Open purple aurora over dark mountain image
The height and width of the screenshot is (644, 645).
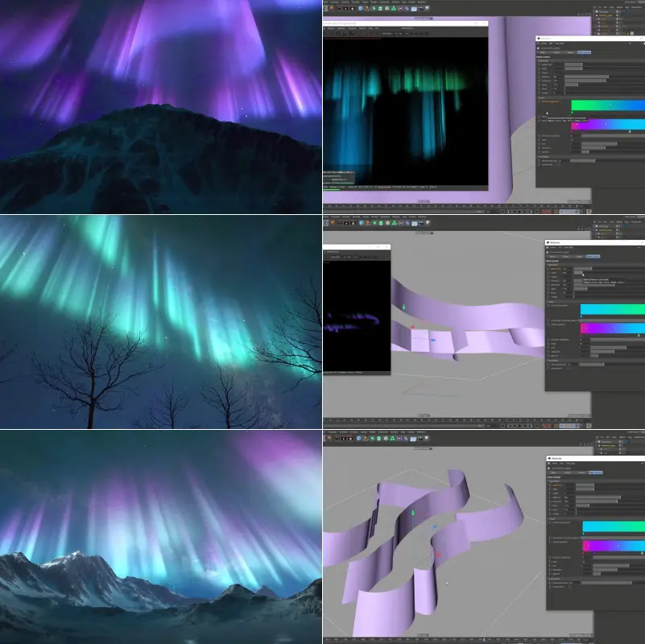tap(161, 106)
